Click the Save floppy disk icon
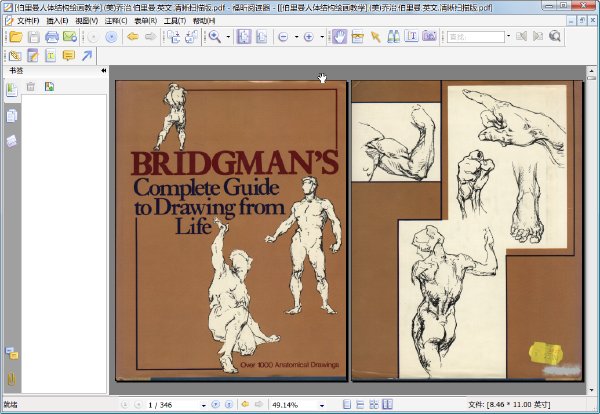The height and width of the screenshot is (414, 600). [x=34, y=37]
